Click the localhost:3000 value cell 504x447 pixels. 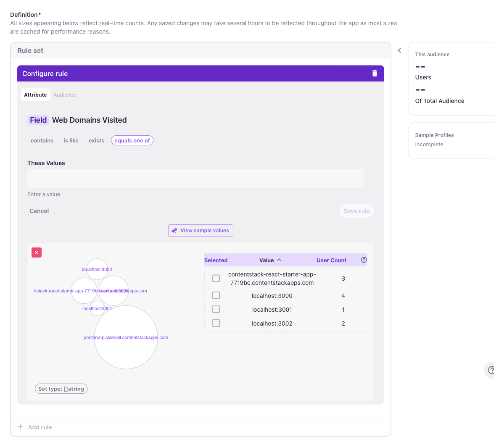pos(272,296)
